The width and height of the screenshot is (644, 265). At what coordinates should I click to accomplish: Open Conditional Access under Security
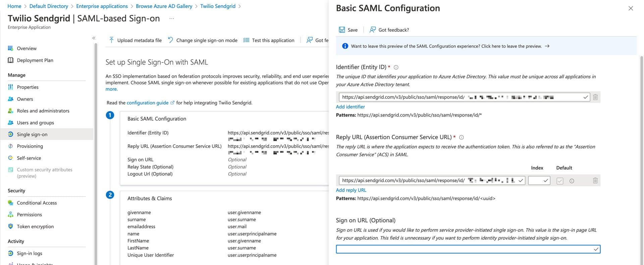coord(37,203)
